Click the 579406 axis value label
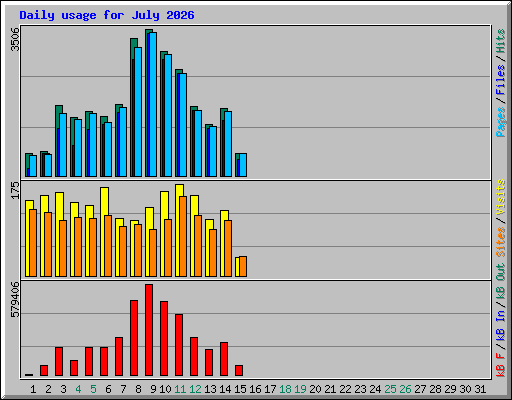Screen dimensions: 512x400 tap(15, 300)
